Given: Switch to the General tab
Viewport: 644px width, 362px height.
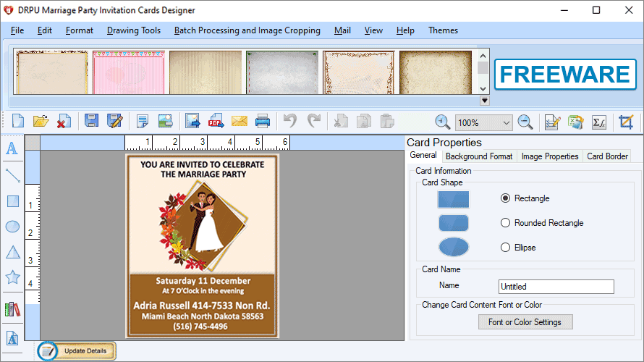Looking at the screenshot, I should [x=423, y=156].
